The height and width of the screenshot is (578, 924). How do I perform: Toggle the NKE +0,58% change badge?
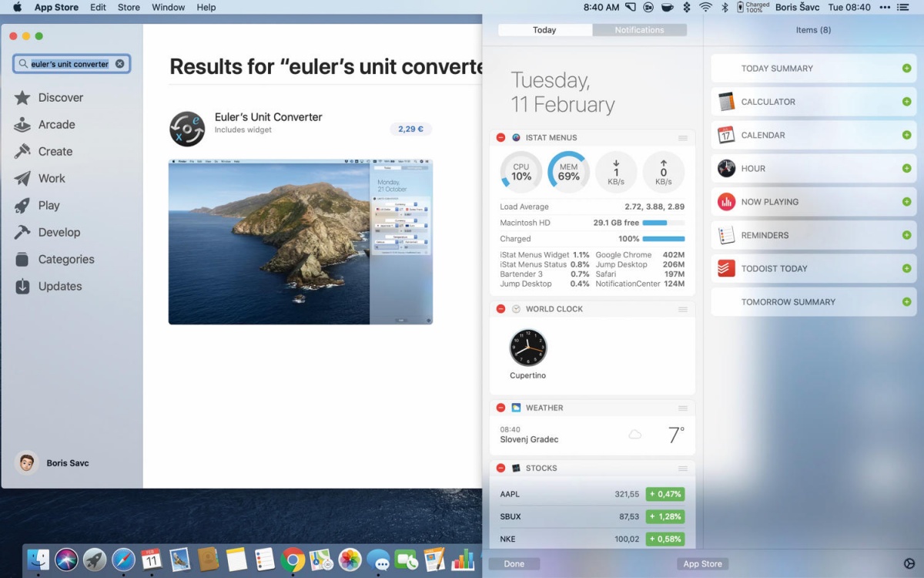665,539
